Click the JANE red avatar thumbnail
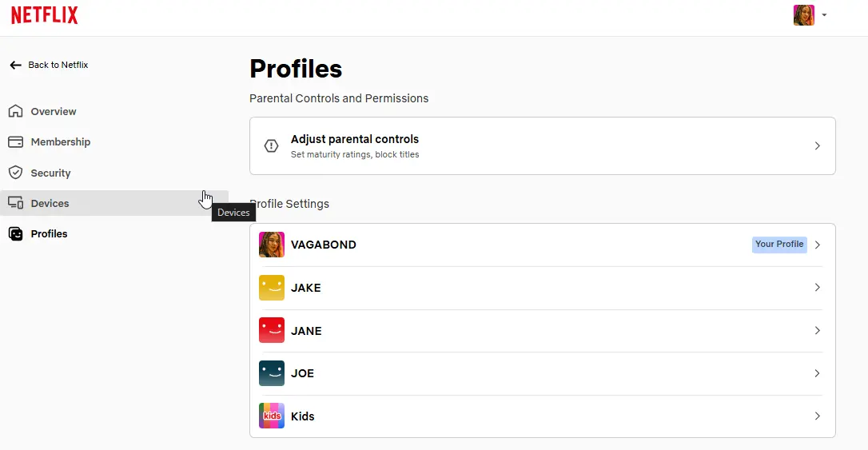Screen dimensions: 868x450 point(271,330)
